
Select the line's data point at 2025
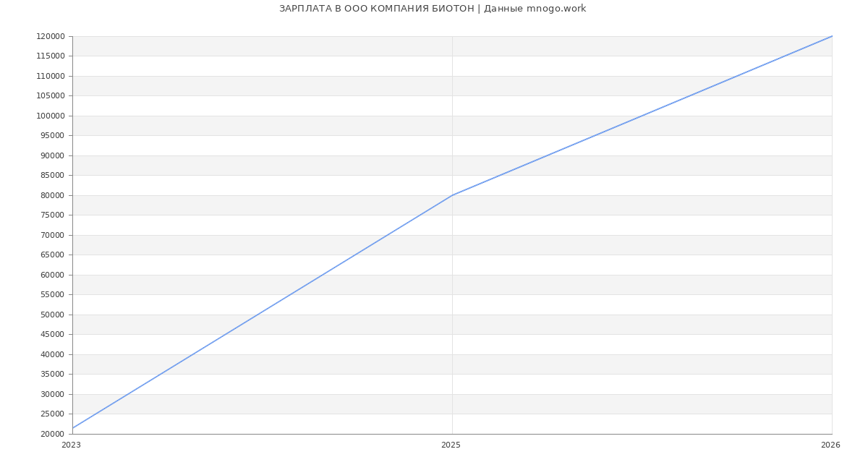pyautogui.click(x=452, y=195)
